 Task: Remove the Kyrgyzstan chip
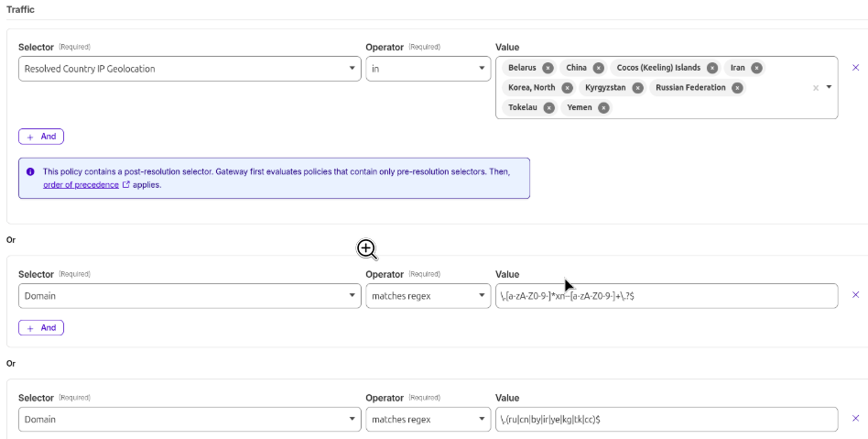click(637, 88)
